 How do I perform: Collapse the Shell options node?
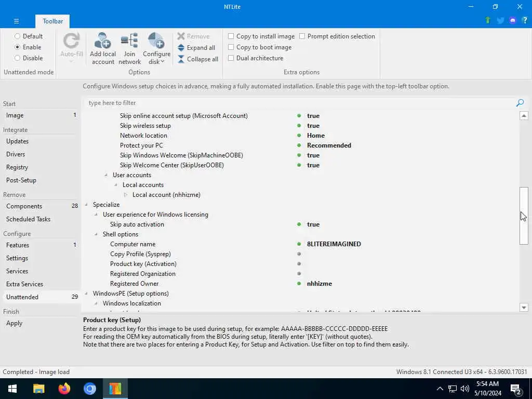tap(96, 234)
